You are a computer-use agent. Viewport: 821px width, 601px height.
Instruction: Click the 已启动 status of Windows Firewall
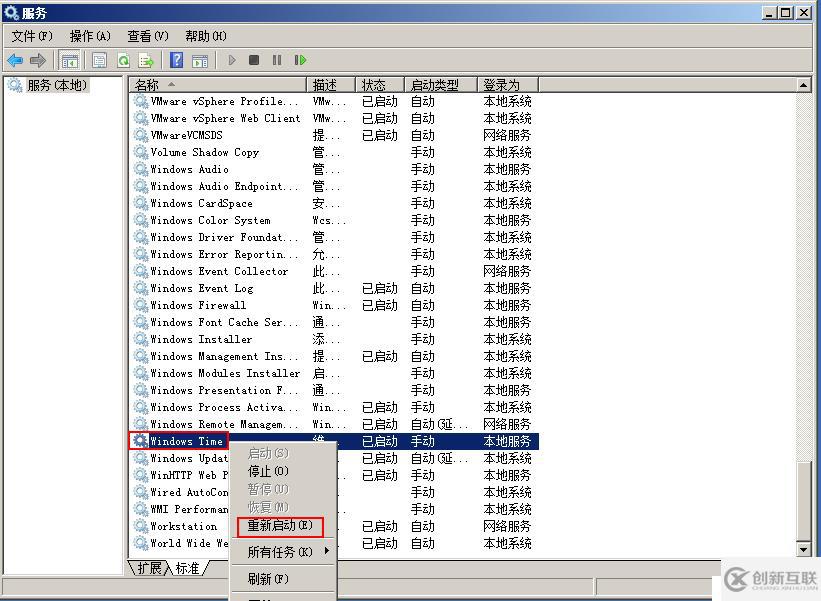380,305
